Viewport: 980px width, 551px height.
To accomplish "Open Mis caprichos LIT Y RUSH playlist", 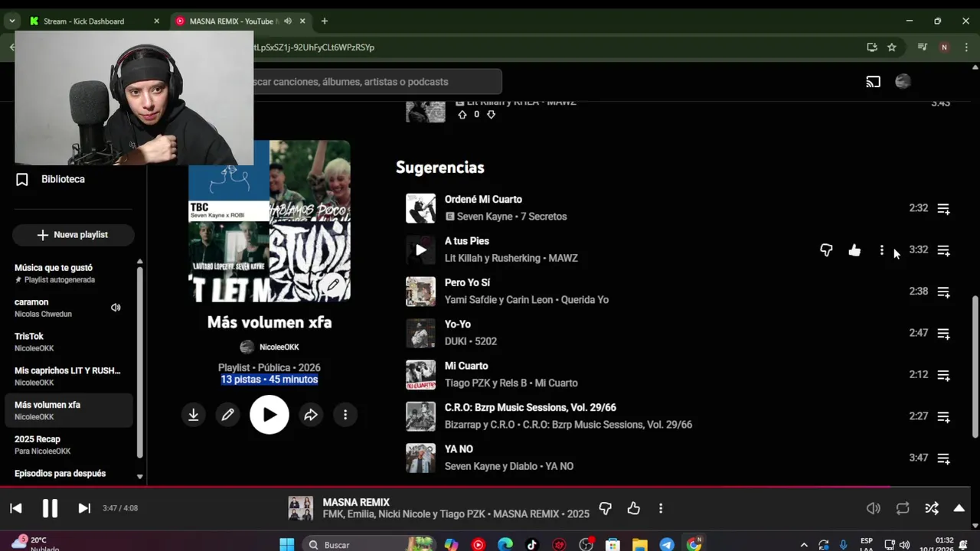I will (69, 377).
